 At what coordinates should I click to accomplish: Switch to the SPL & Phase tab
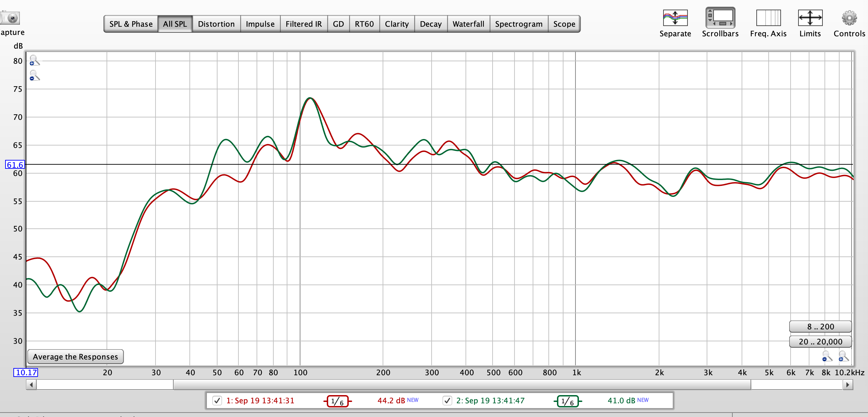[131, 24]
